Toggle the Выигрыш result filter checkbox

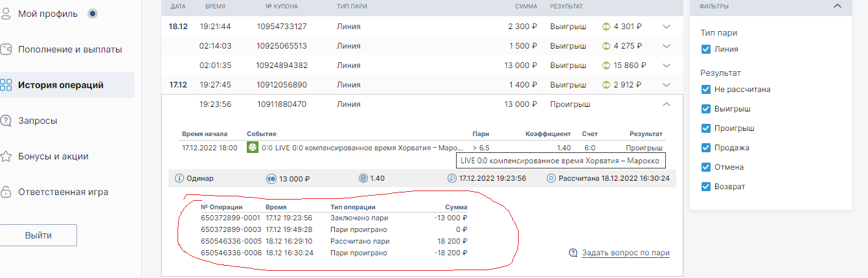tap(706, 109)
